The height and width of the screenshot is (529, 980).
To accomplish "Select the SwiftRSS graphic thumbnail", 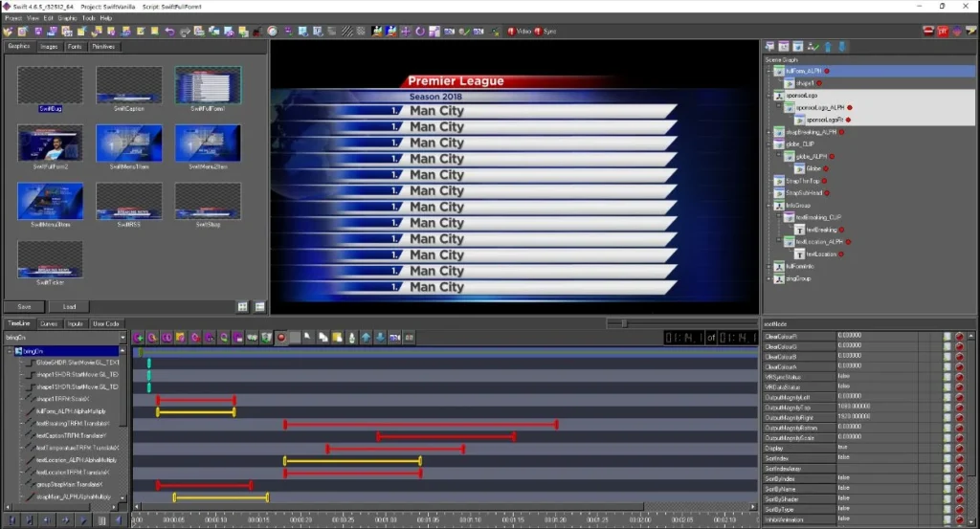I will [129, 201].
